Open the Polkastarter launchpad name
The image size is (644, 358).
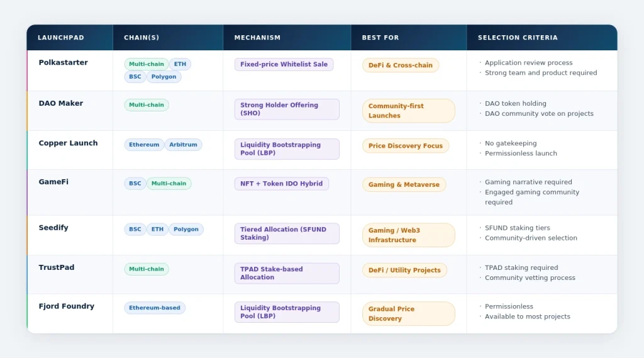63,63
